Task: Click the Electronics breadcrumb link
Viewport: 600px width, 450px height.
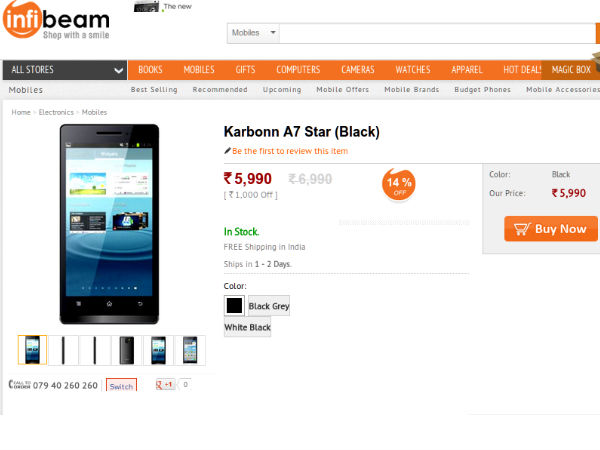Action: tap(56, 112)
